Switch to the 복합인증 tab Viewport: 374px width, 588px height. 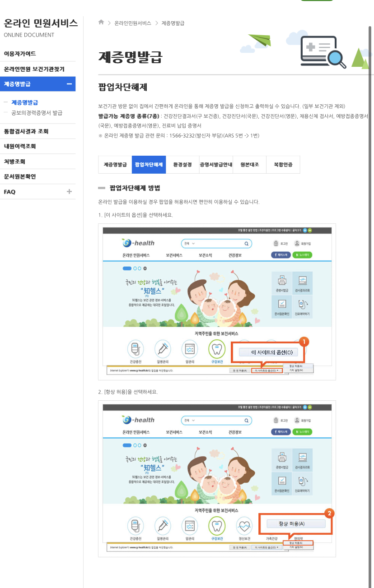(x=283, y=165)
